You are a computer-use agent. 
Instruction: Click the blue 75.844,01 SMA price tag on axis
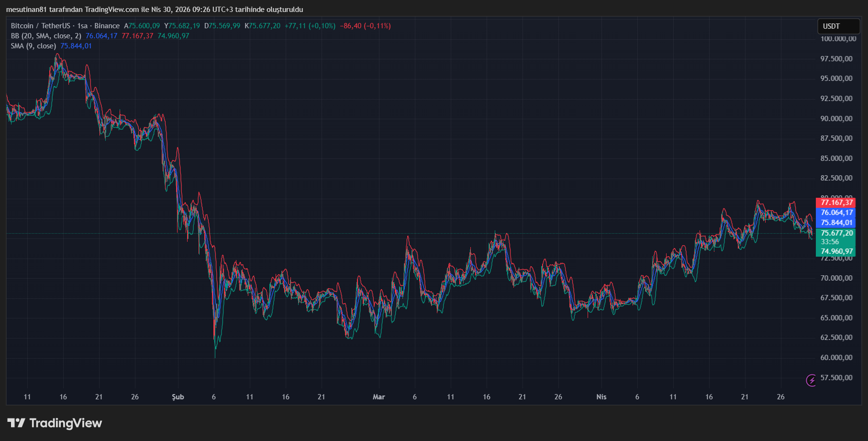[x=836, y=223]
